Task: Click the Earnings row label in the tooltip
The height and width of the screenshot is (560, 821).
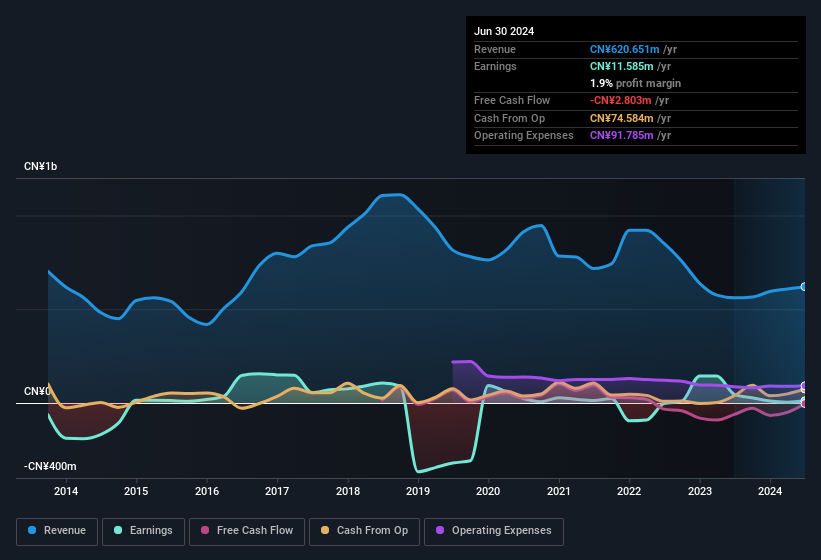Action: pos(495,66)
